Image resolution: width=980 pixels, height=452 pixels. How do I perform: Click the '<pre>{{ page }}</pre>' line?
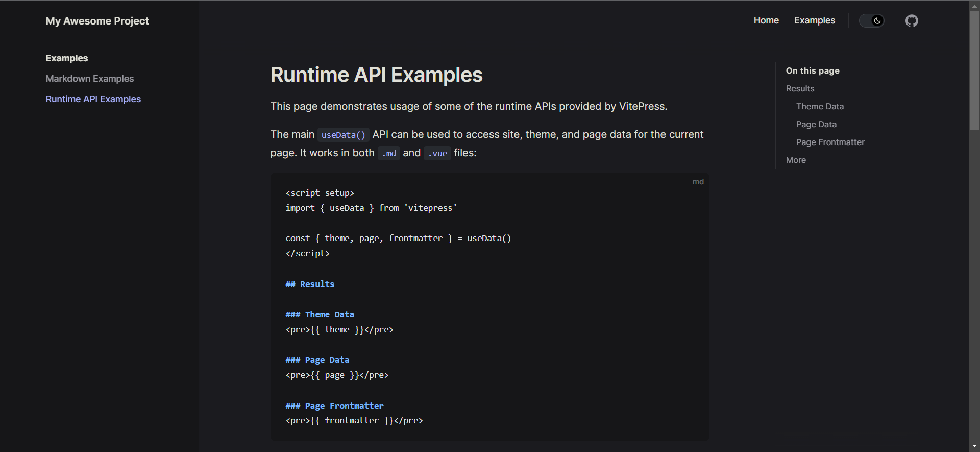tap(337, 375)
